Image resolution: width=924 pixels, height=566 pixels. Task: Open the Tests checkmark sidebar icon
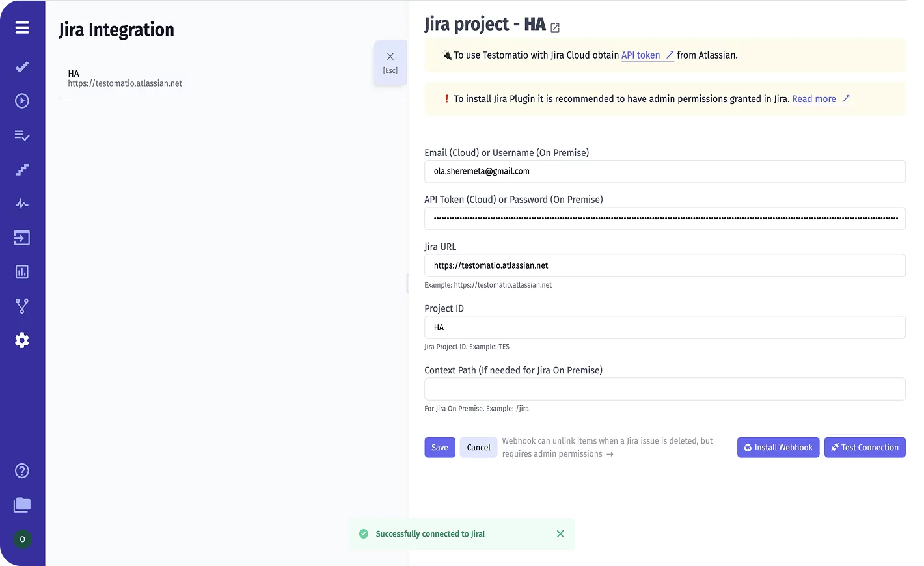pos(22,67)
